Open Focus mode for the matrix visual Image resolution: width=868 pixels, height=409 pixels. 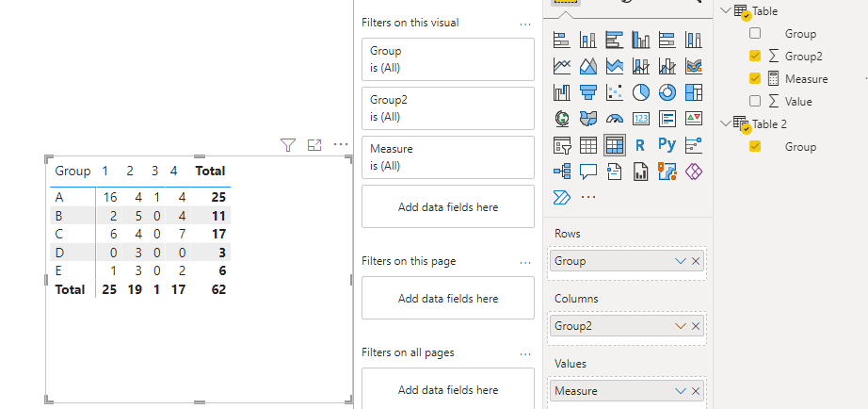coord(314,145)
